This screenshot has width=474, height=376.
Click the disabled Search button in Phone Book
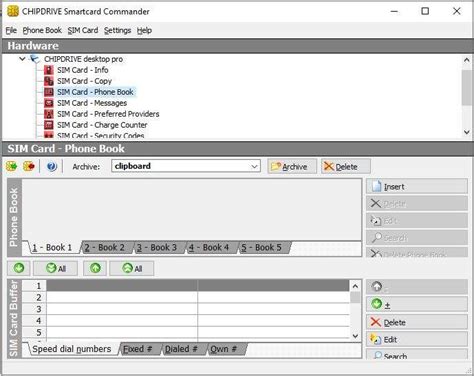click(x=417, y=238)
